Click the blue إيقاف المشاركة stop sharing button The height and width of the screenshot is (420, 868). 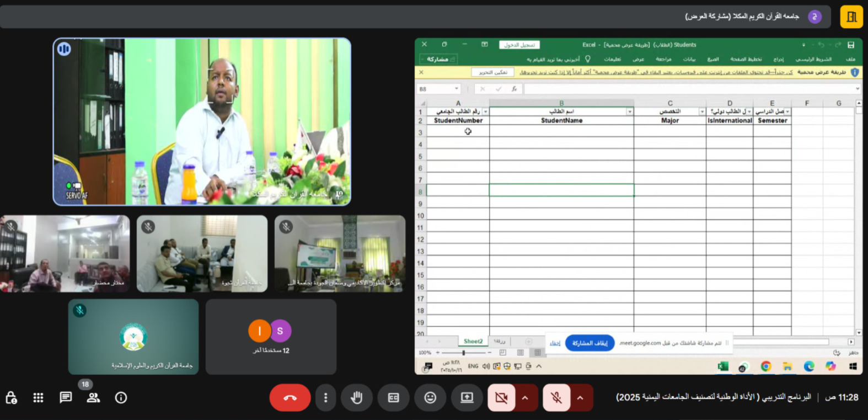[590, 343]
